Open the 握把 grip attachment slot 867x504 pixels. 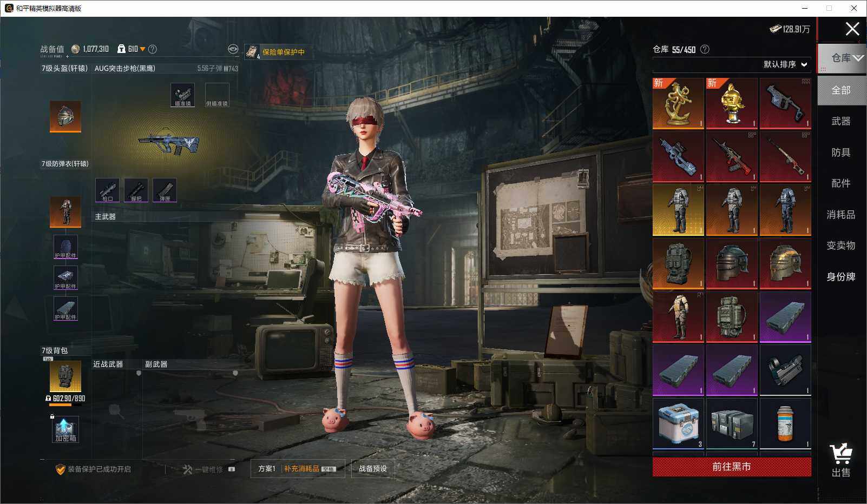136,190
